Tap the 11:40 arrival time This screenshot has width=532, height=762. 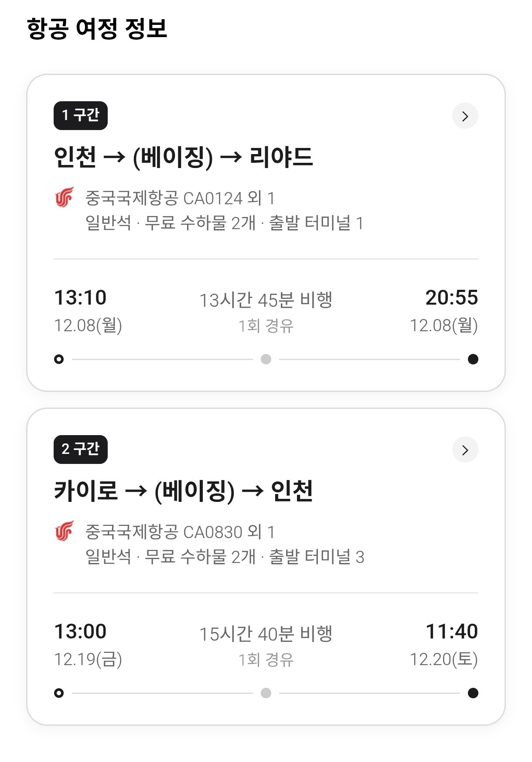tap(452, 632)
